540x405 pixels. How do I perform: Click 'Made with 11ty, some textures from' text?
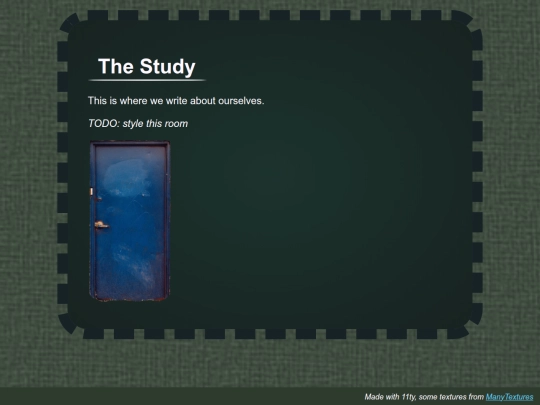tap(424, 397)
